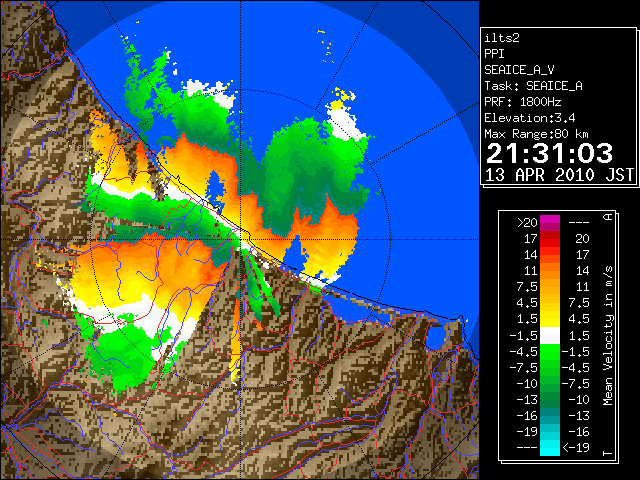The width and height of the screenshot is (640, 480).
Task: Pick the bright red legend swatch
Action: [x=550, y=243]
